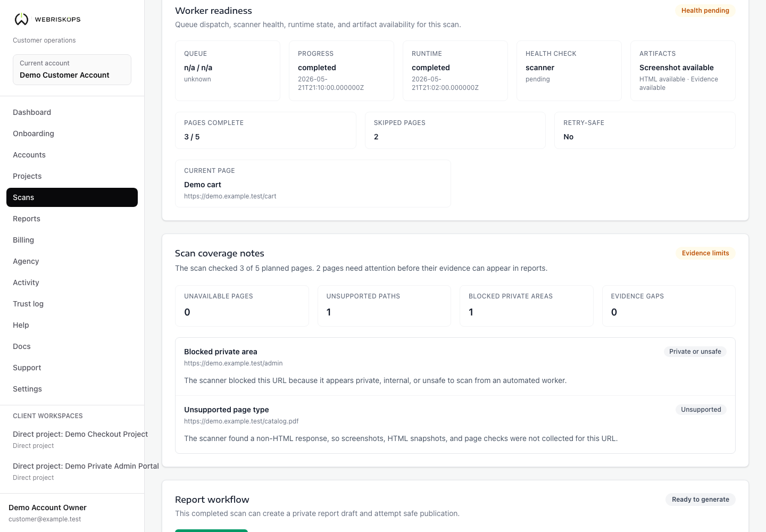
Task: Click the Health pending badge
Action: point(705,11)
